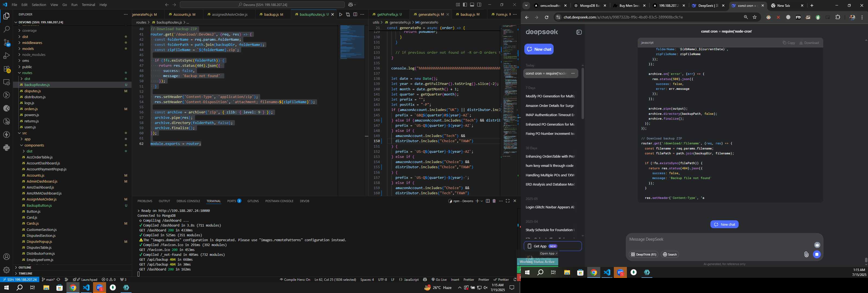Screen dimensions: 868x293
Task: Open Remote Explorer in the activity bar
Action: pos(7,82)
